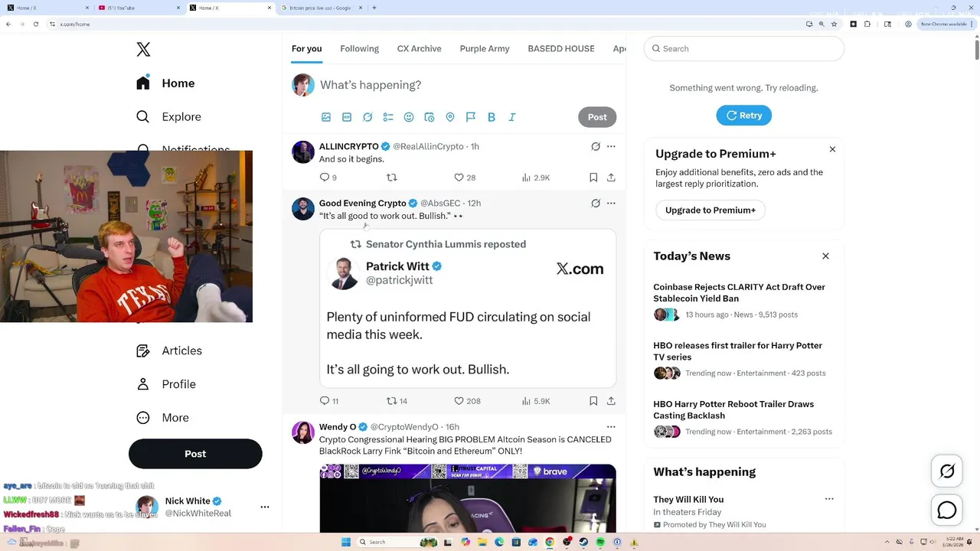
Task: Click the gray Post button in composer
Action: click(x=597, y=117)
